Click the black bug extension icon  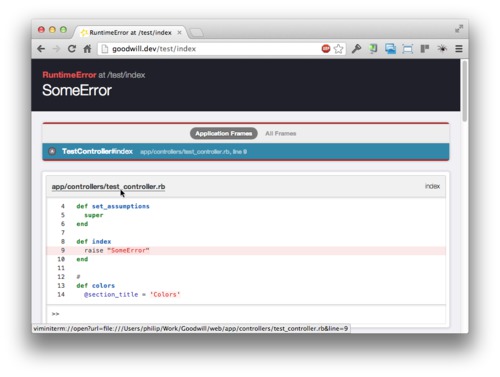442,49
